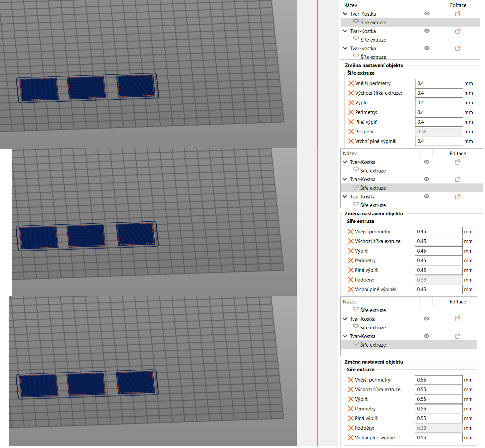Click the edit icon of topmost Tvar-Kostka
Screen dimensions: 485x448
[x=458, y=14]
